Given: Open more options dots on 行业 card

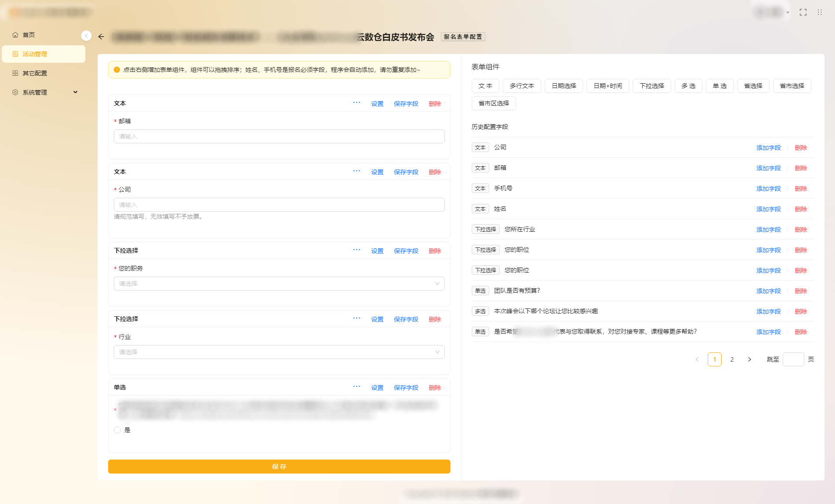Looking at the screenshot, I should click(x=357, y=318).
